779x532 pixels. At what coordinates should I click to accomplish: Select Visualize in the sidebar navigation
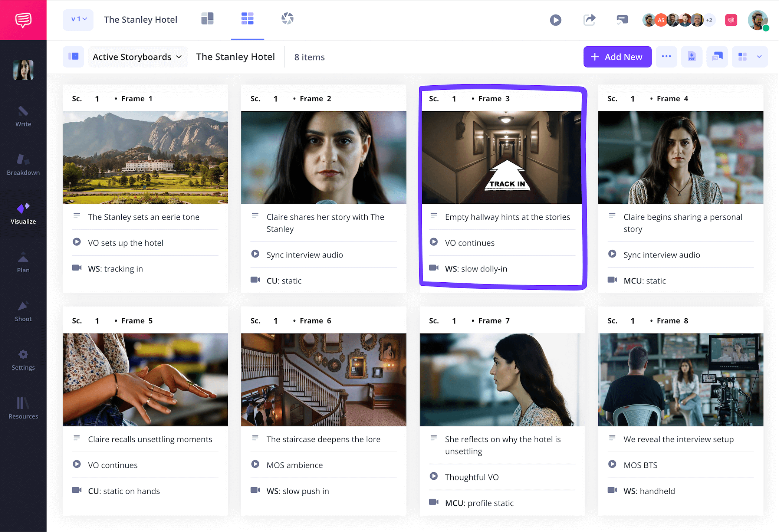[x=23, y=213]
